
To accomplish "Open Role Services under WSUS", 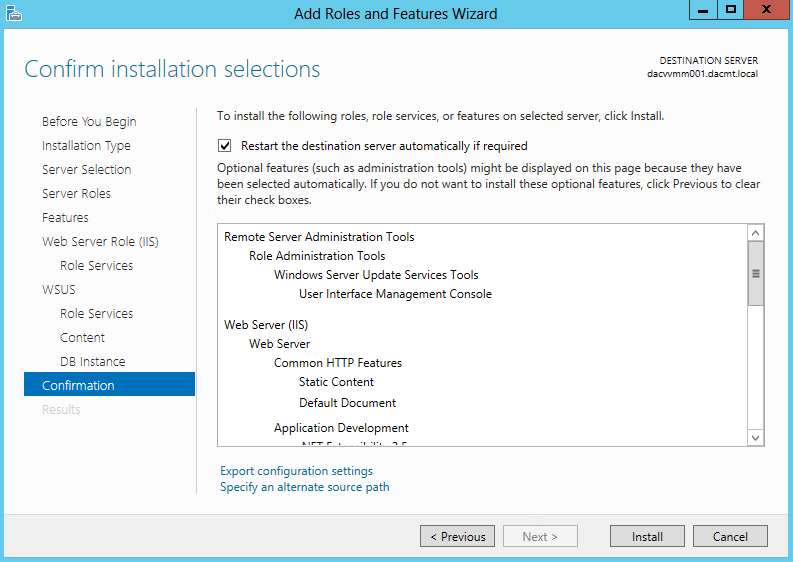I will pyautogui.click(x=97, y=314).
